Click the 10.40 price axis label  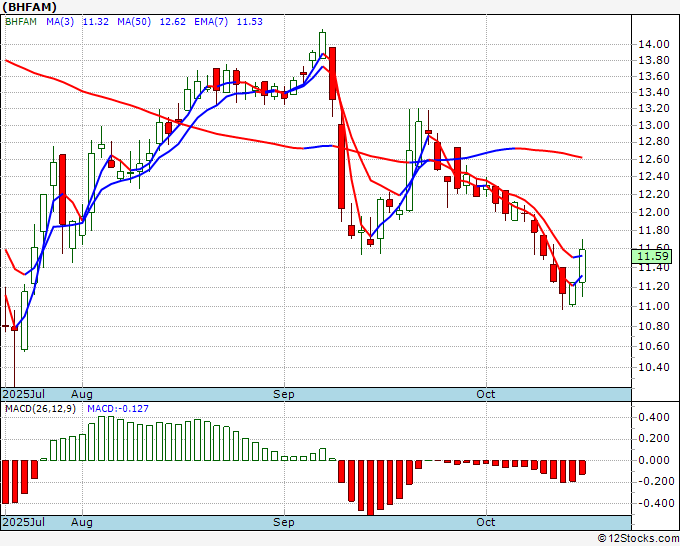[654, 366]
